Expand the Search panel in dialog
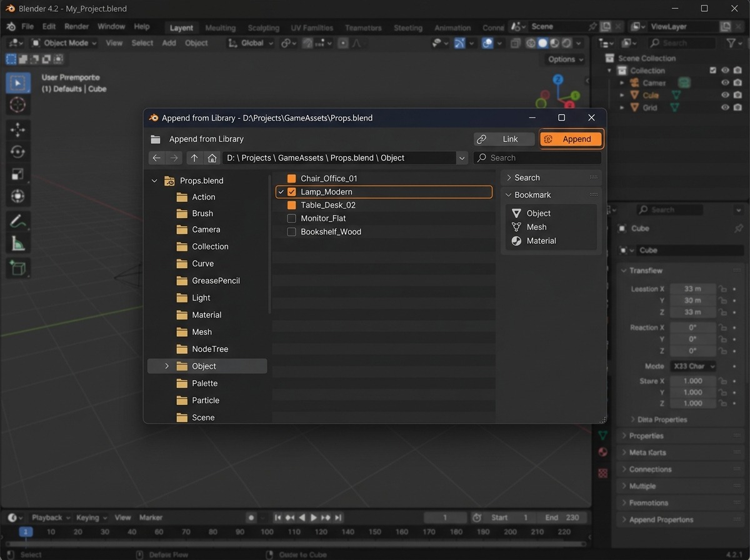 tap(509, 178)
